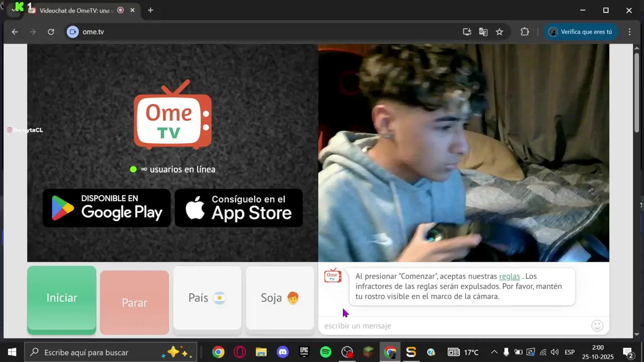Open the browser extensions puzzle icon
The image size is (644, 362).
point(525,32)
